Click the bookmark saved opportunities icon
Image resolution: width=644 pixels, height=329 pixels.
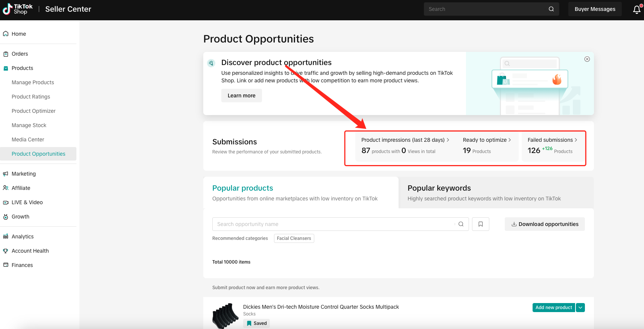point(480,224)
